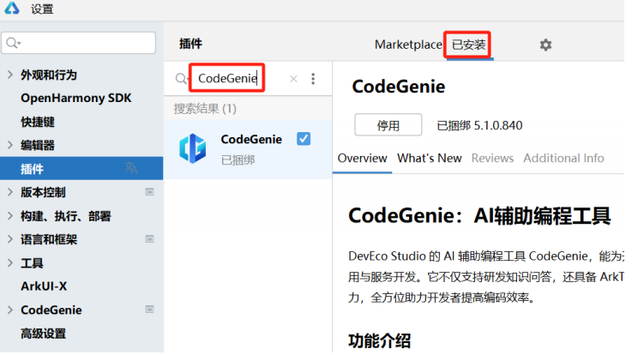Expand the 语言和框架 section
This screenshot has width=644, height=355.
[9, 239]
